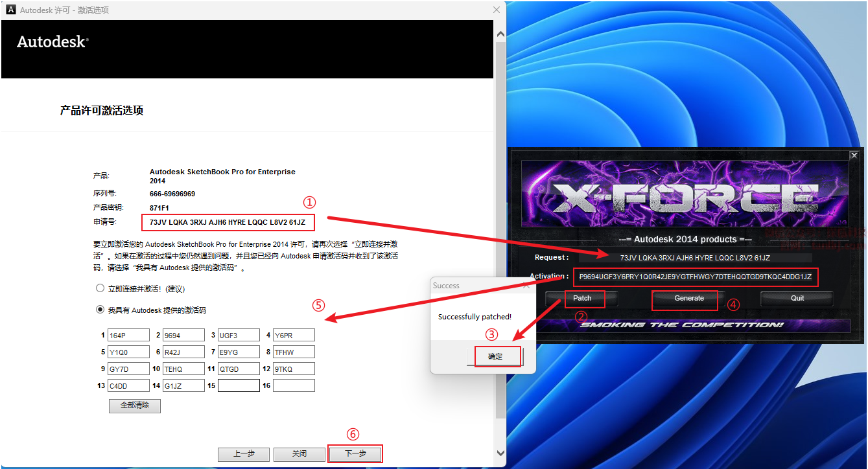Click the Autodesk logo in the black header
The image size is (868, 469).
coord(53,42)
